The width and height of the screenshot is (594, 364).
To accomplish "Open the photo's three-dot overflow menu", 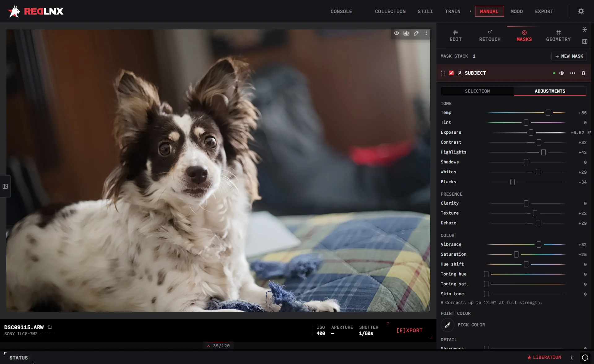I will pyautogui.click(x=426, y=33).
